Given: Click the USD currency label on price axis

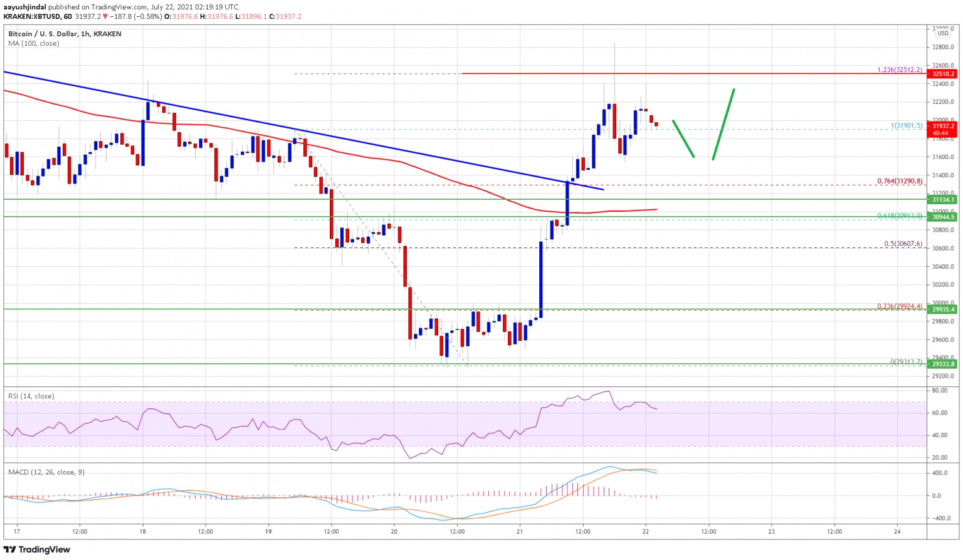Looking at the screenshot, I should coord(943,33).
